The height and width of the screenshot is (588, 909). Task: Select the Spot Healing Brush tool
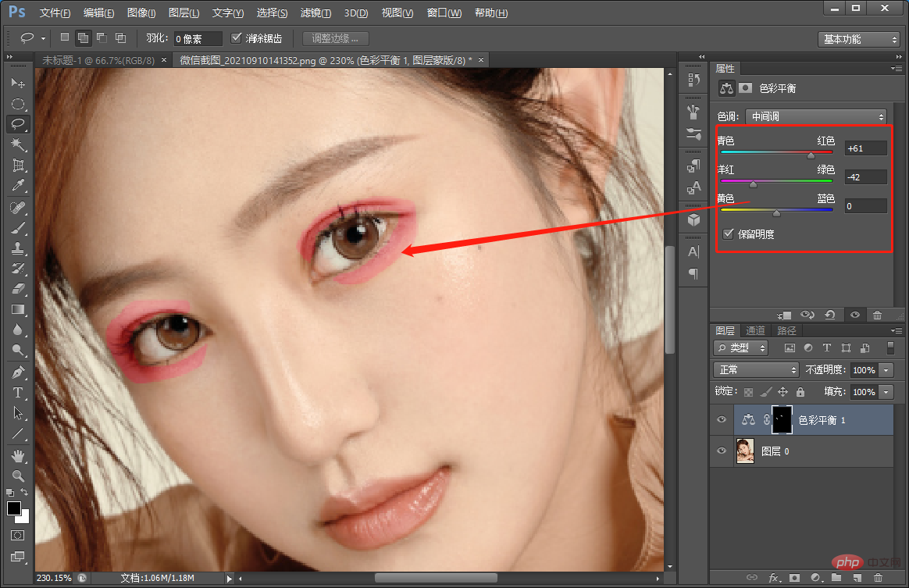(x=18, y=205)
